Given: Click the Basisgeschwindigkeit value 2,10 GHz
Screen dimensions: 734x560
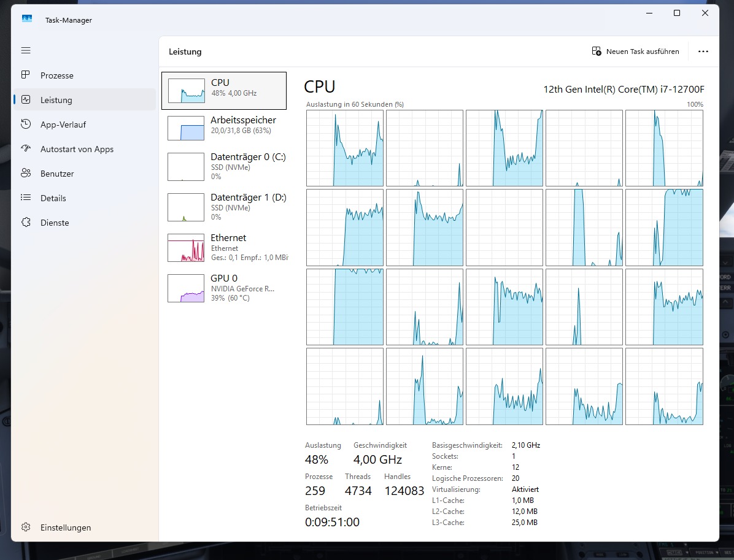Looking at the screenshot, I should coord(526,445).
